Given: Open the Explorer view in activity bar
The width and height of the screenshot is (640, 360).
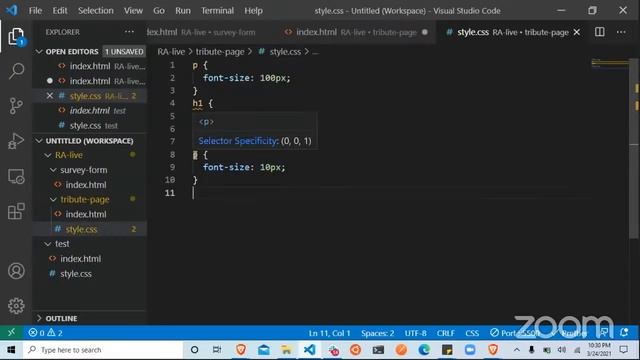Looking at the screenshot, I should coord(16,37).
